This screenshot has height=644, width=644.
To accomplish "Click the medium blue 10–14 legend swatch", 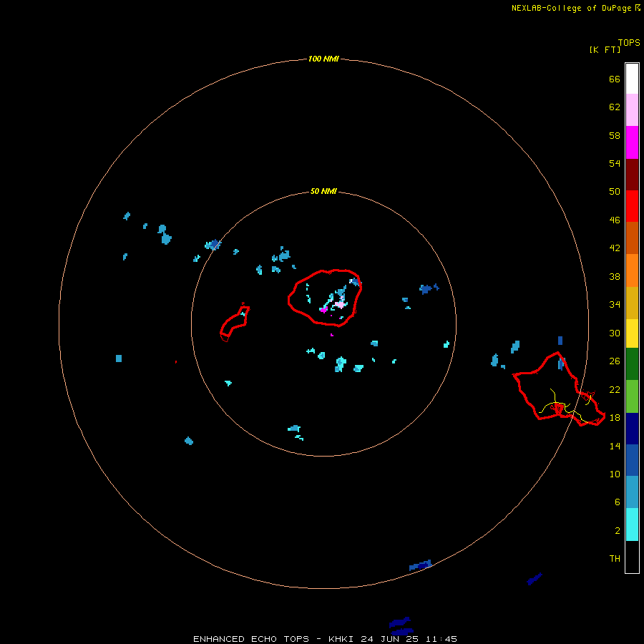I will point(632,460).
